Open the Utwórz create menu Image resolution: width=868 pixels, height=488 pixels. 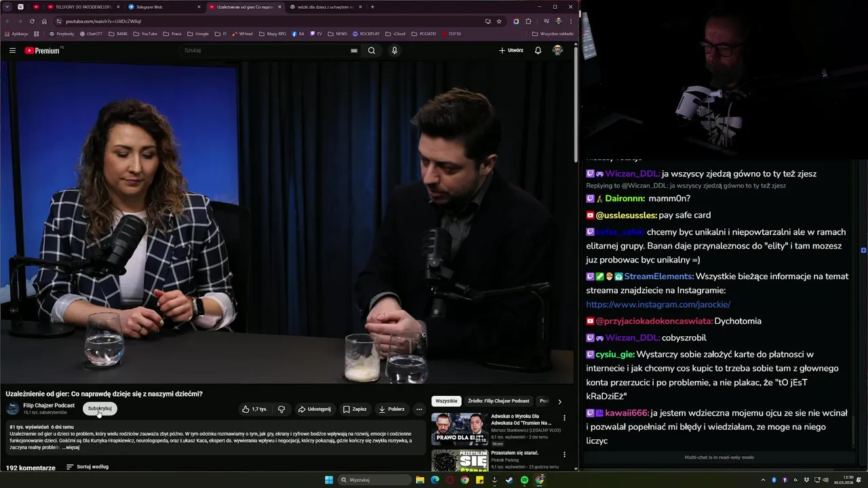tap(511, 50)
